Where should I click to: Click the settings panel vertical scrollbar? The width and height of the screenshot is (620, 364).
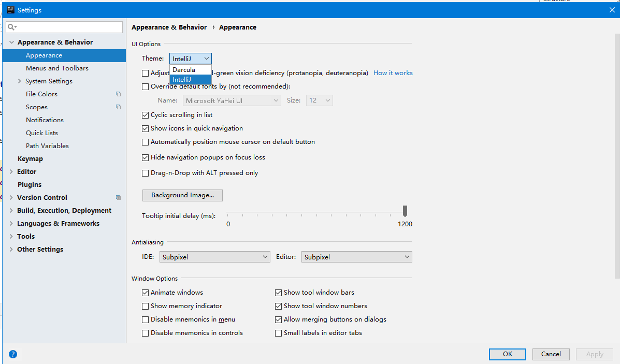pyautogui.click(x=617, y=156)
